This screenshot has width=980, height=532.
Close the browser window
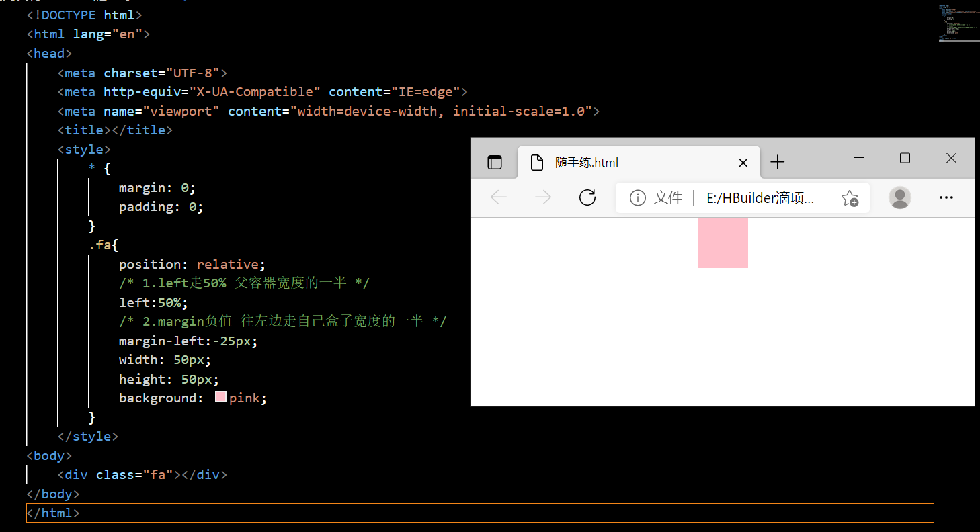951,158
